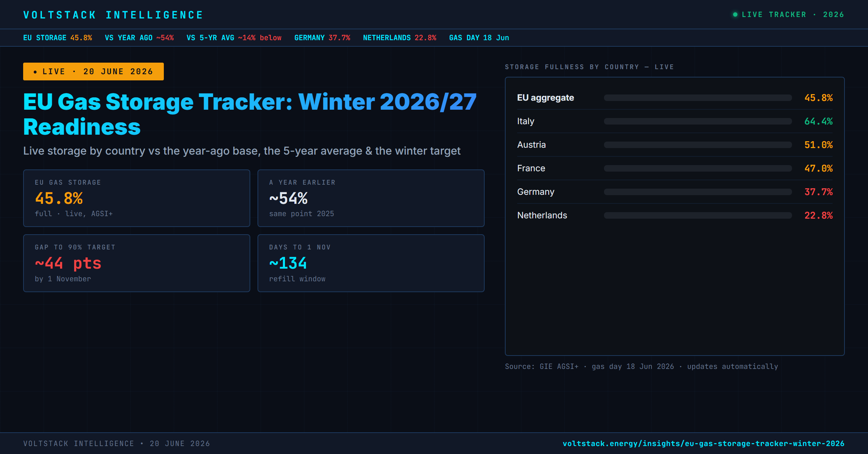Click the Source: GIE AGSI+ footnote
Viewport: 868px width, 454px height.
click(x=642, y=366)
